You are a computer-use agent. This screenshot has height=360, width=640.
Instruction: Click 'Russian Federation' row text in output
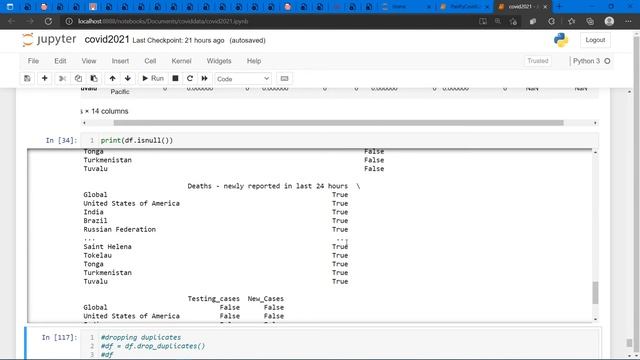(x=120, y=229)
